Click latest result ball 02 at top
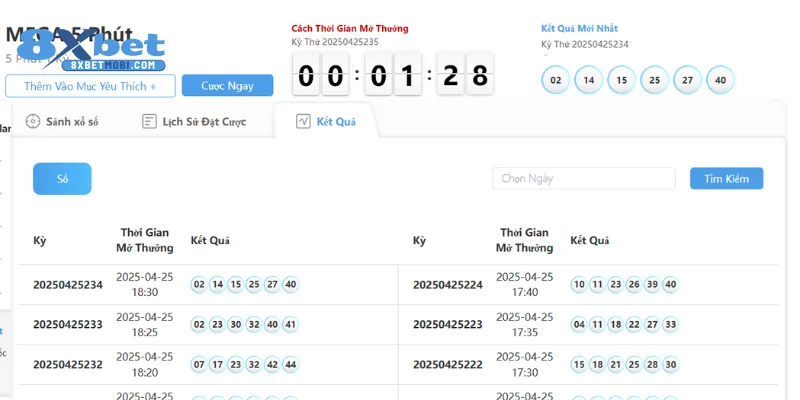The image size is (800, 400). [x=556, y=80]
